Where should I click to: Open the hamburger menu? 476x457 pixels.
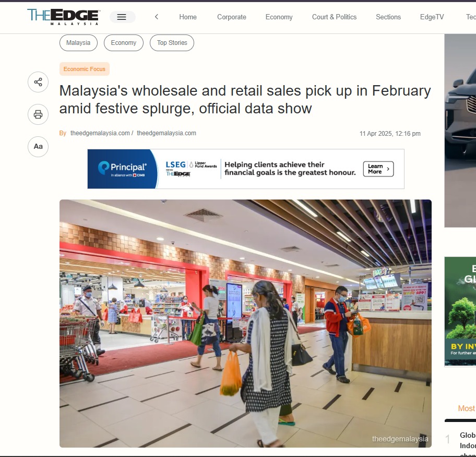[122, 17]
